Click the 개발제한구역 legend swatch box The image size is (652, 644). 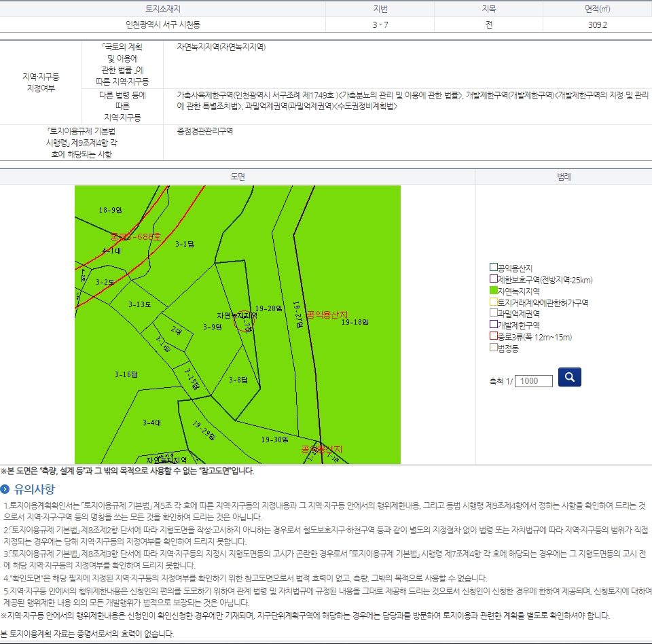pyautogui.click(x=494, y=325)
